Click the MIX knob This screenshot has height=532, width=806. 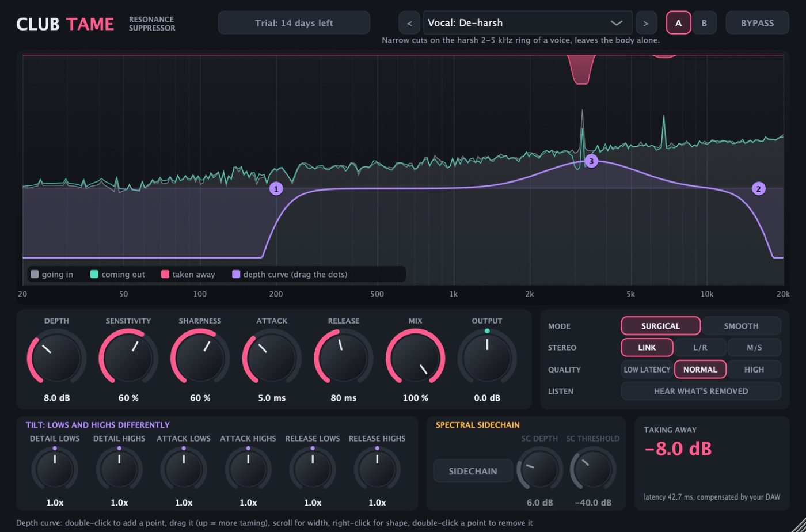[415, 357]
